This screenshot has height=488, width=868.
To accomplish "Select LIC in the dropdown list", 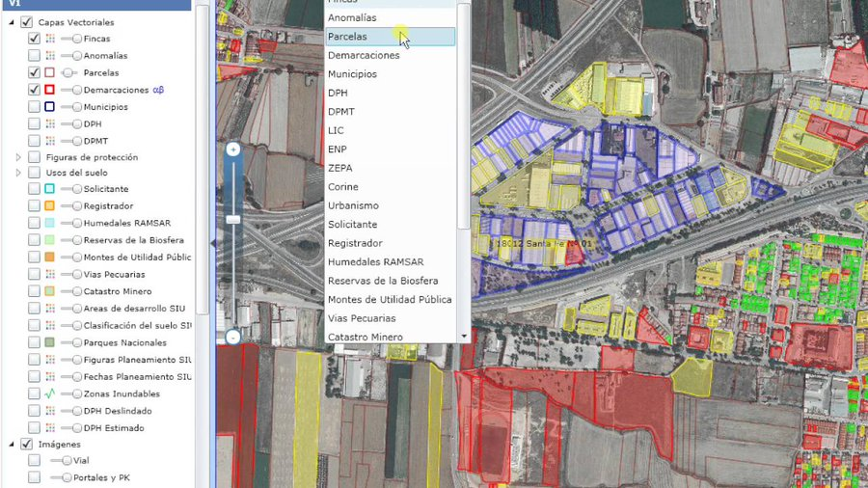I will tap(391, 130).
